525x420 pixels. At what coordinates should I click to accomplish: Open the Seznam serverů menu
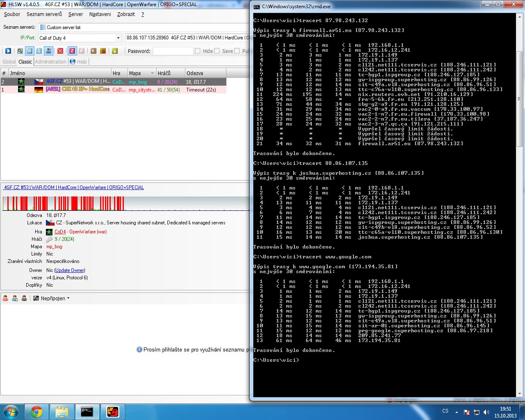[x=44, y=14]
